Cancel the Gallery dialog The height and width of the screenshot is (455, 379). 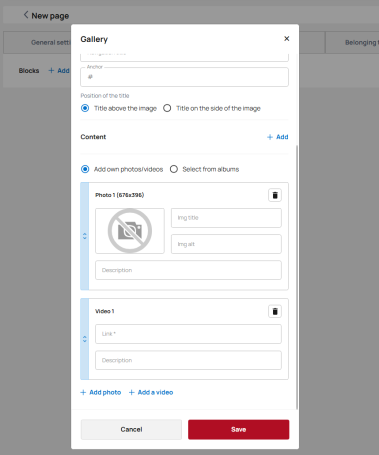pos(131,429)
